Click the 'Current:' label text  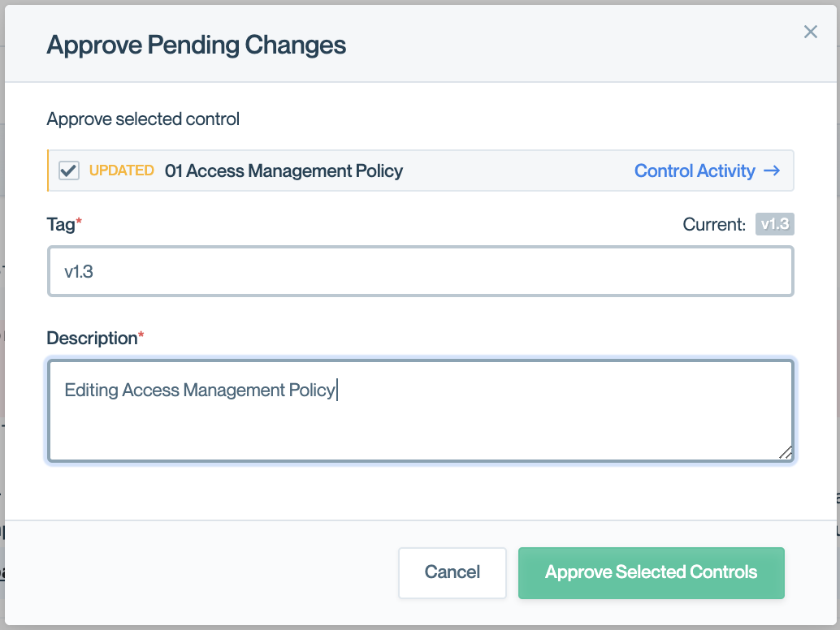[x=714, y=225]
